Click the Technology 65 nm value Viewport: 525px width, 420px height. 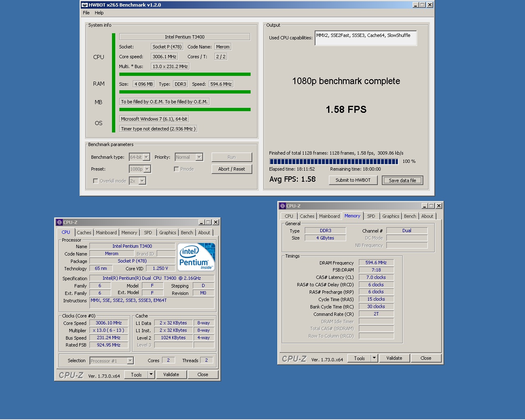(101, 268)
